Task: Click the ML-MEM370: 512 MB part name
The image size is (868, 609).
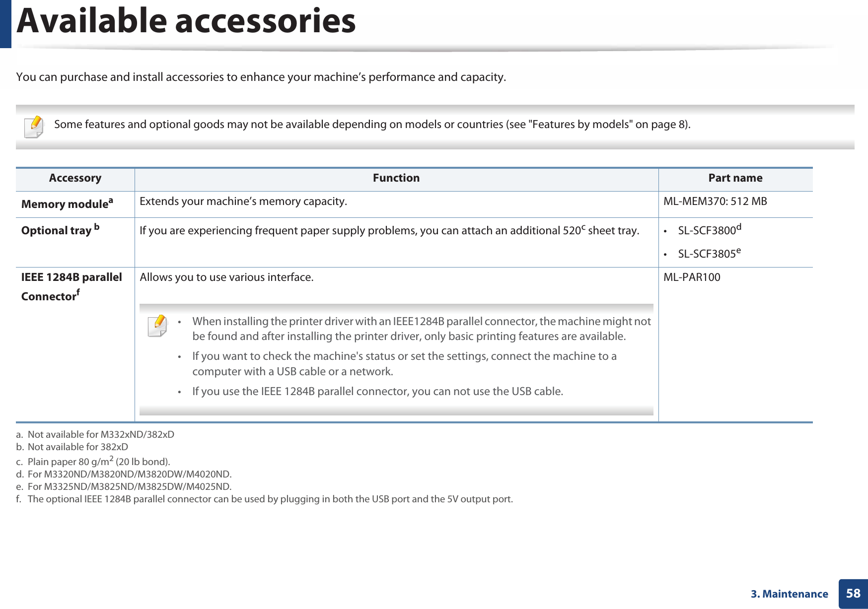Action: click(715, 202)
